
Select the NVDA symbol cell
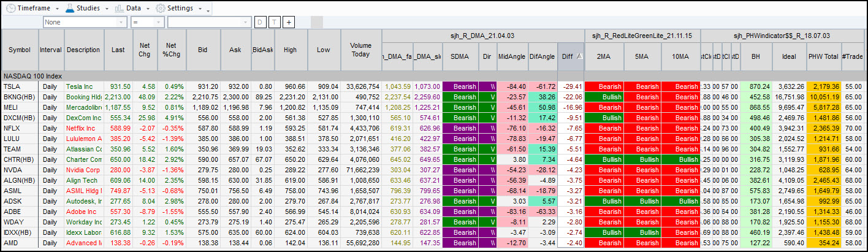point(20,169)
